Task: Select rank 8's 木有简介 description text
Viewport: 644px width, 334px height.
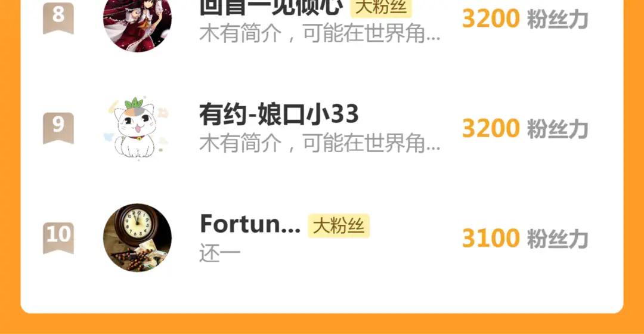Action: pyautogui.click(x=320, y=33)
